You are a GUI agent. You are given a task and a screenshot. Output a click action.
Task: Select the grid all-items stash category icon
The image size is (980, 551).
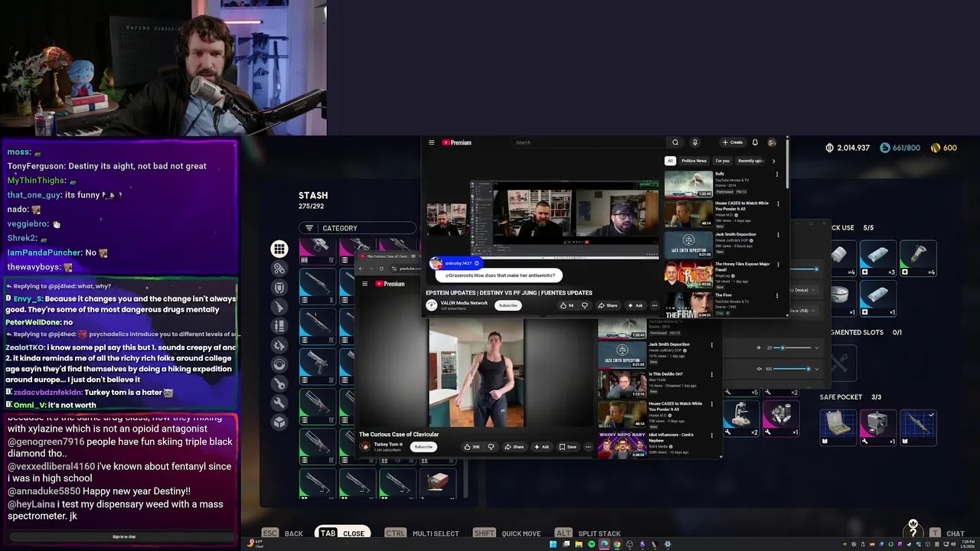click(x=279, y=249)
